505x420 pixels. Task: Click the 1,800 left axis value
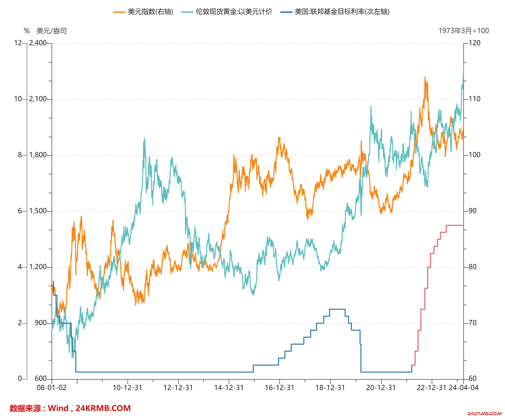tap(38, 155)
